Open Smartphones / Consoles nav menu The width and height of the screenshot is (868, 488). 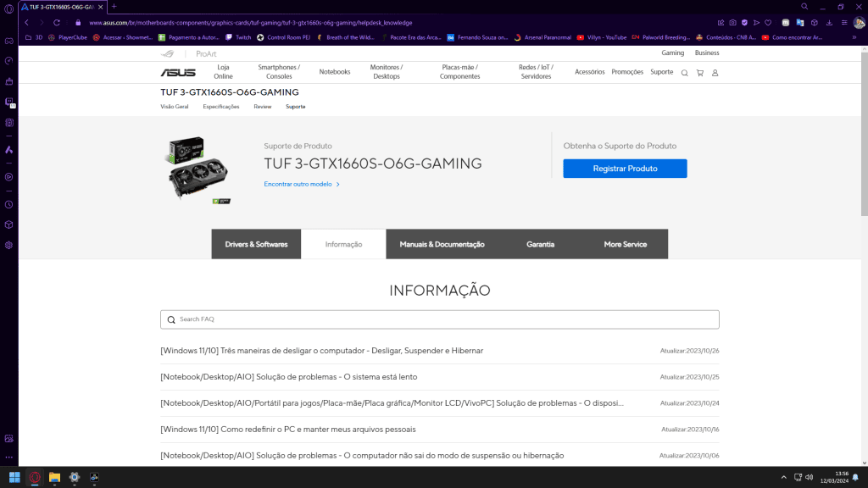coord(279,72)
